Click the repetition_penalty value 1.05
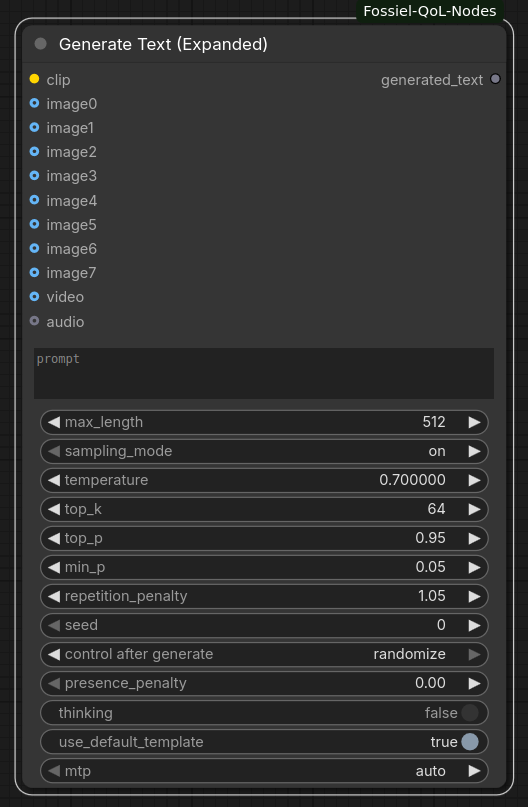This screenshot has width=528, height=807. 431,596
